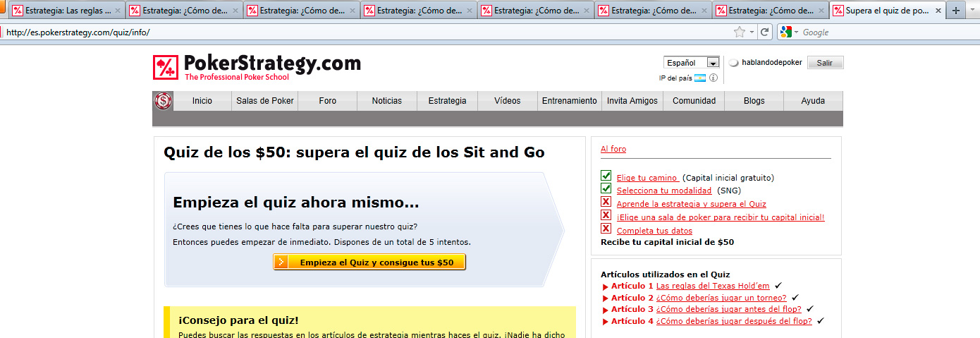Screen dimensions: 980x338
Task: Close the 'Estrategia: Las reglas' tab
Action: click(x=117, y=11)
